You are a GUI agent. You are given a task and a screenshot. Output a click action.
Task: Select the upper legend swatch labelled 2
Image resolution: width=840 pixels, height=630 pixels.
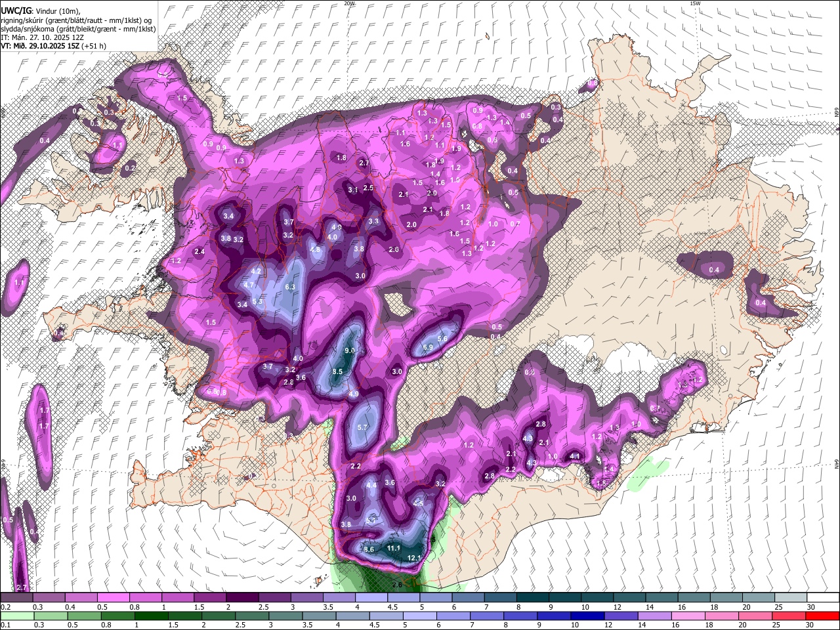click(242, 598)
